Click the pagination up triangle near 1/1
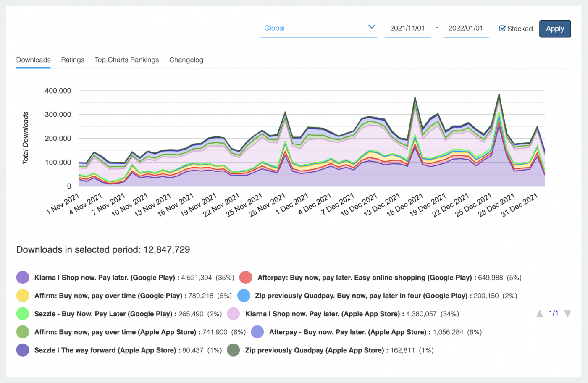Image resolution: width=588 pixels, height=383 pixels. coord(540,313)
